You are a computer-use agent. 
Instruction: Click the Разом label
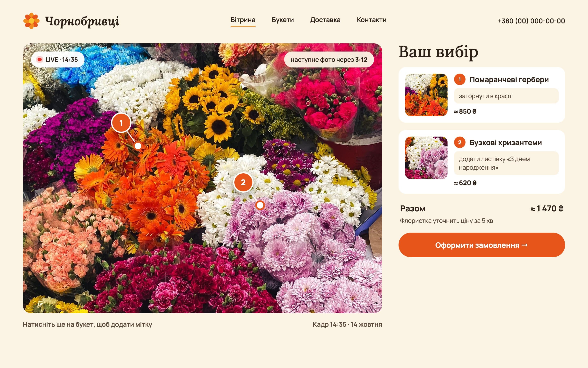(x=413, y=209)
